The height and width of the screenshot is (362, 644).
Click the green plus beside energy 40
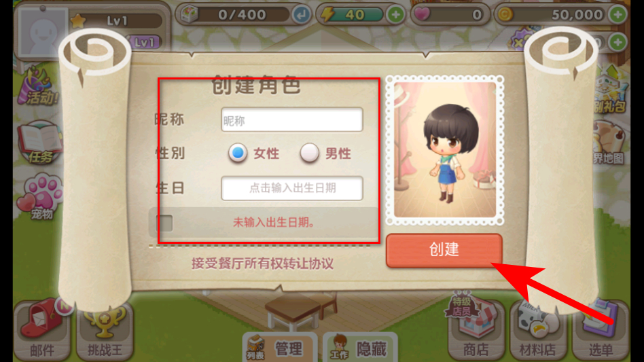click(395, 15)
